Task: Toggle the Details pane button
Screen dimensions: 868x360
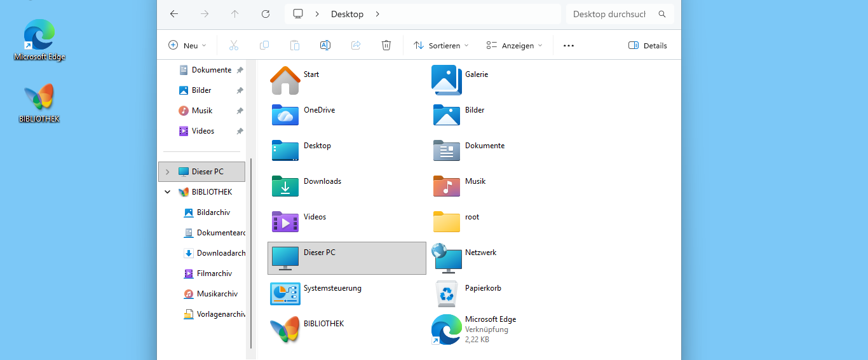Action: tap(648, 45)
